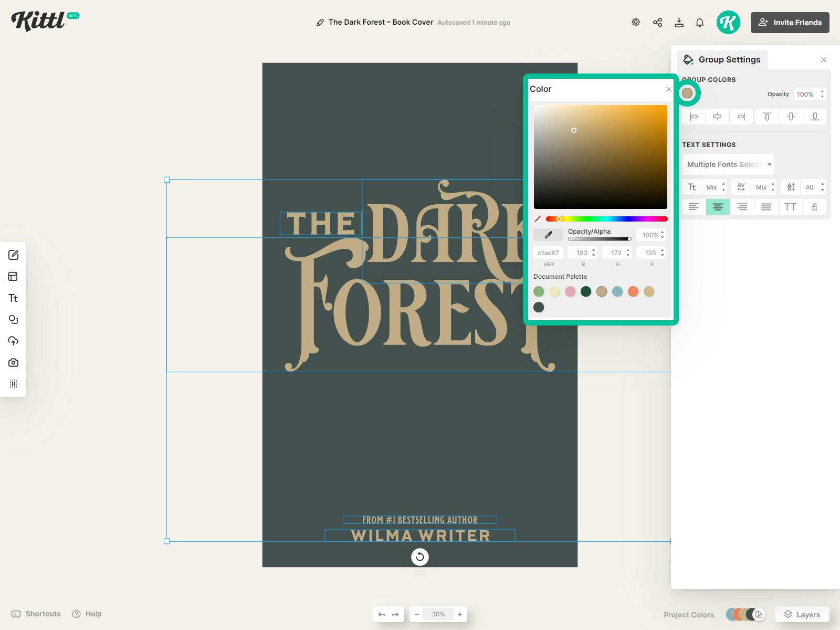Open the Templates icon in left sidebar
The height and width of the screenshot is (630, 840).
13,277
